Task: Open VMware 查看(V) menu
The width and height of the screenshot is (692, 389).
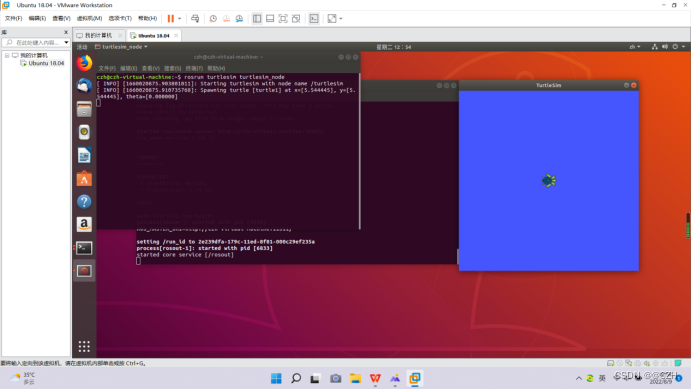Action: (x=61, y=19)
